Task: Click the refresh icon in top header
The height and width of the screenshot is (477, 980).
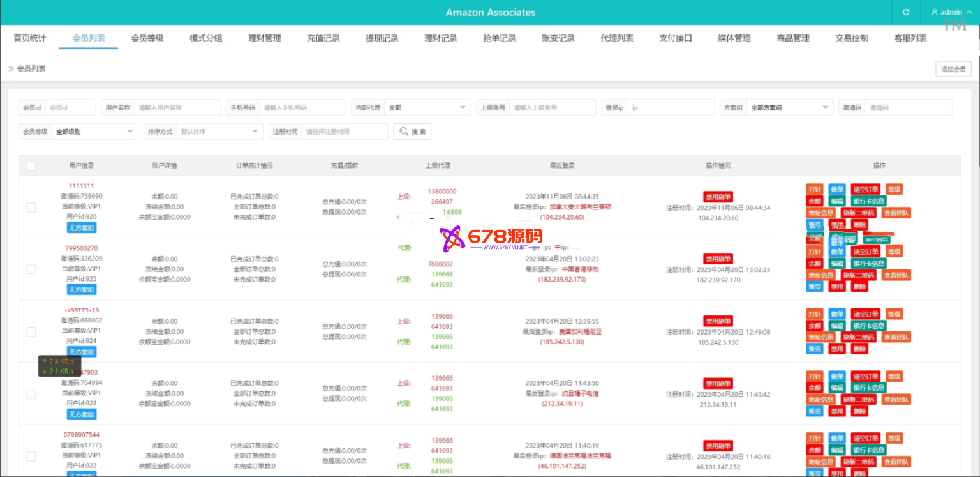Action: [x=906, y=12]
